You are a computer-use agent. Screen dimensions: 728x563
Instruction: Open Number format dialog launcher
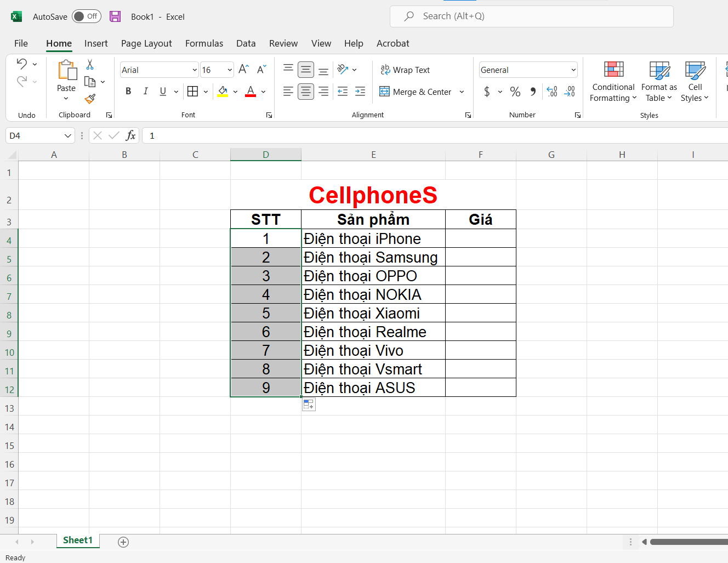(x=578, y=115)
